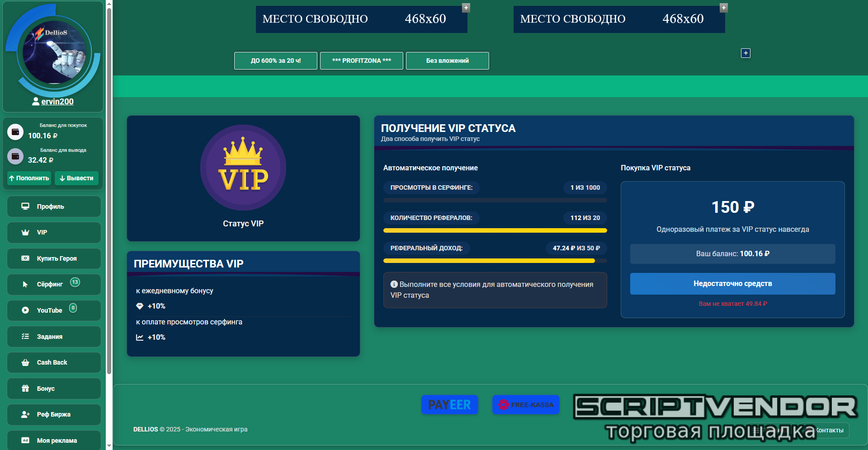Click the Free-Kassa payment logo
Viewport: 868px width, 450px height.
point(526,405)
